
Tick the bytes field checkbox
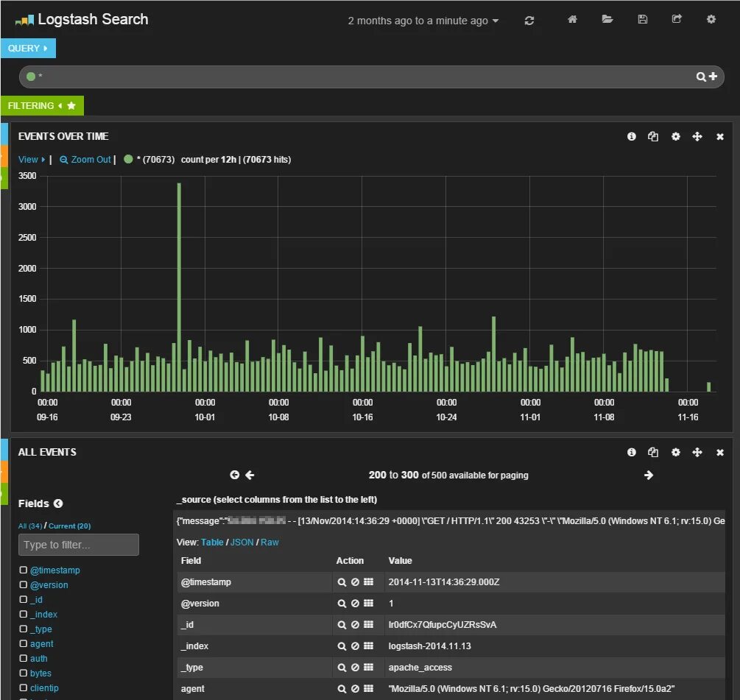23,673
